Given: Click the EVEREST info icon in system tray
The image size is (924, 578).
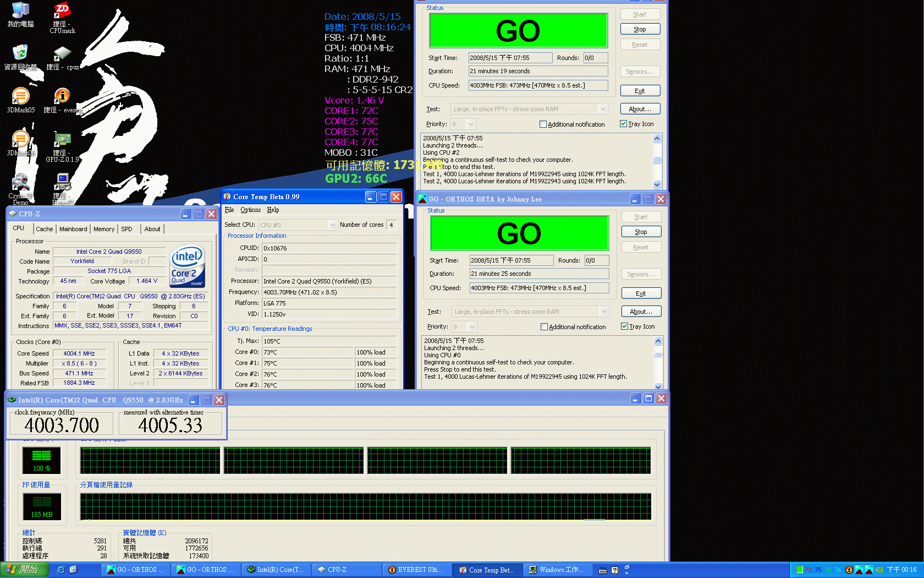Looking at the screenshot, I should (849, 570).
